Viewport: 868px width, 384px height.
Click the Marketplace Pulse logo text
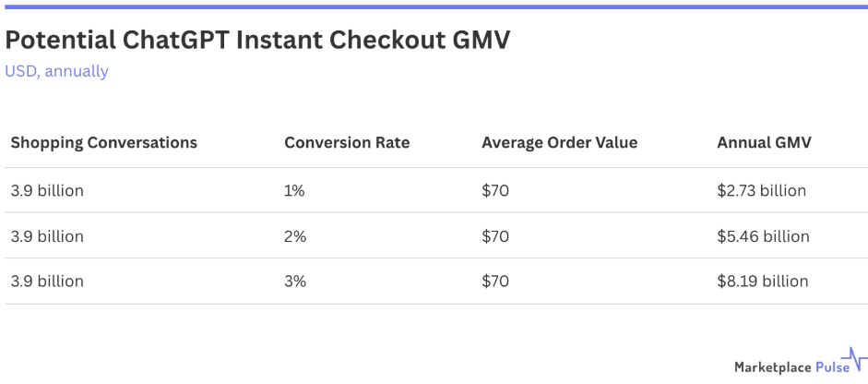(786, 367)
